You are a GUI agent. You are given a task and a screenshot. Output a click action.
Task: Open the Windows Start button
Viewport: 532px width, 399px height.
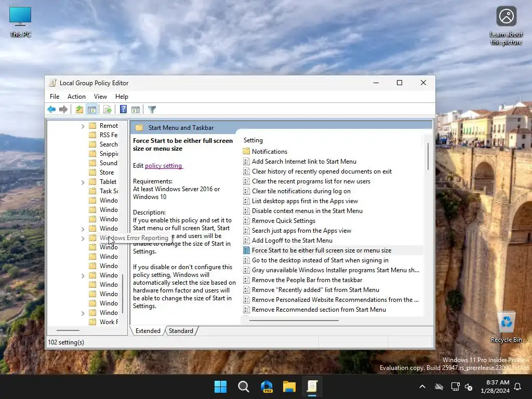point(220,387)
